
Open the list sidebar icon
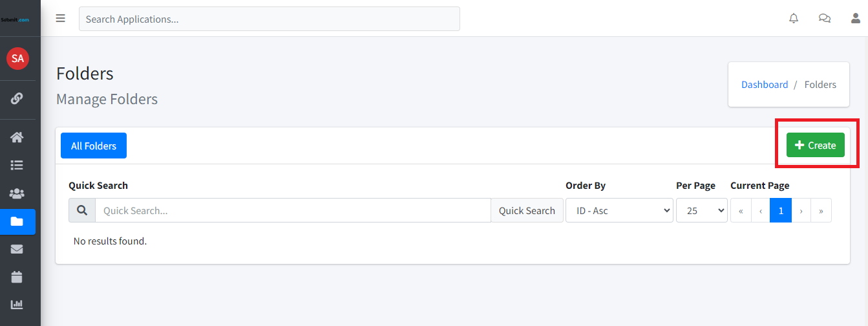[x=17, y=166]
